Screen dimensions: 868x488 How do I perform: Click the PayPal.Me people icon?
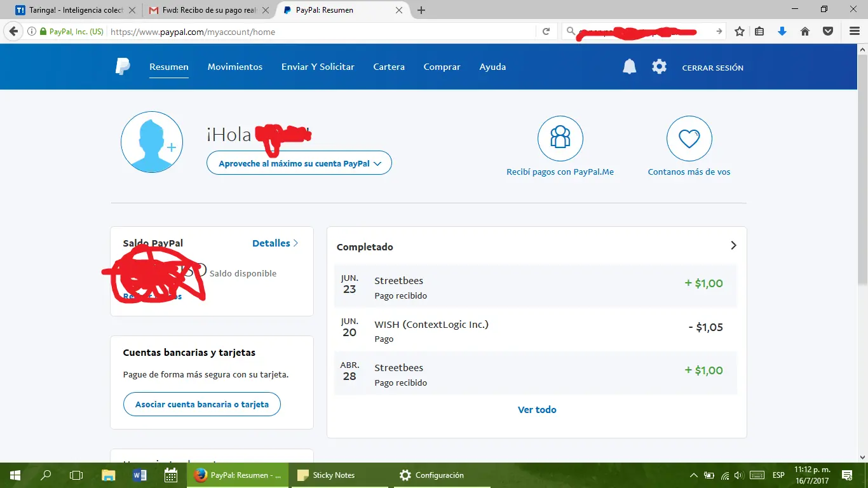click(x=560, y=139)
